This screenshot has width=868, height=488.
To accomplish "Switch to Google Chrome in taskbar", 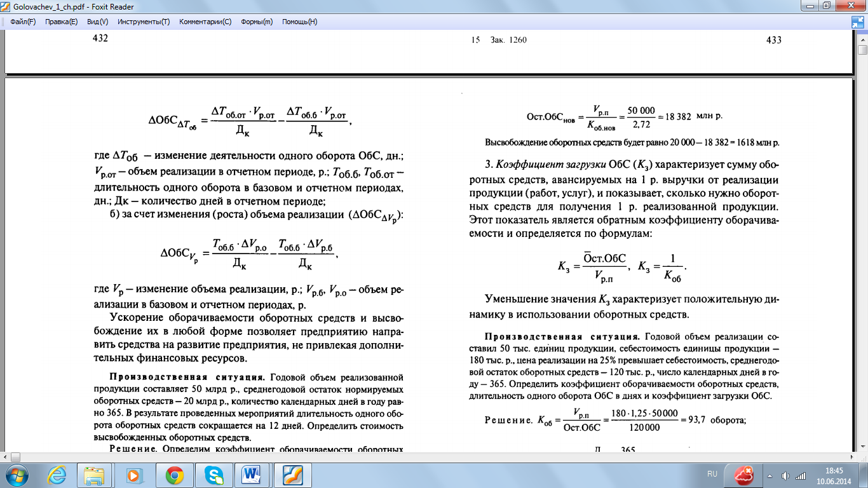I will point(174,475).
